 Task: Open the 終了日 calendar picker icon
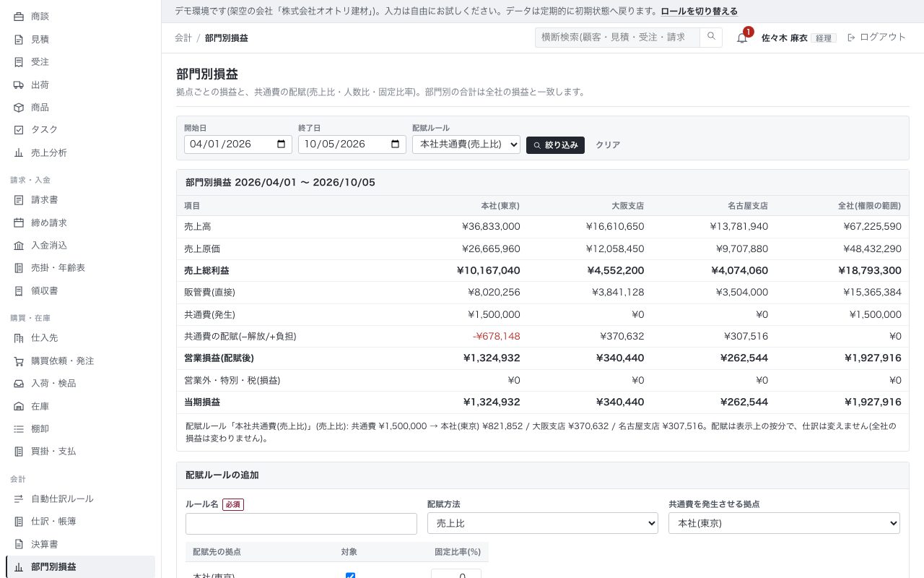click(x=395, y=144)
